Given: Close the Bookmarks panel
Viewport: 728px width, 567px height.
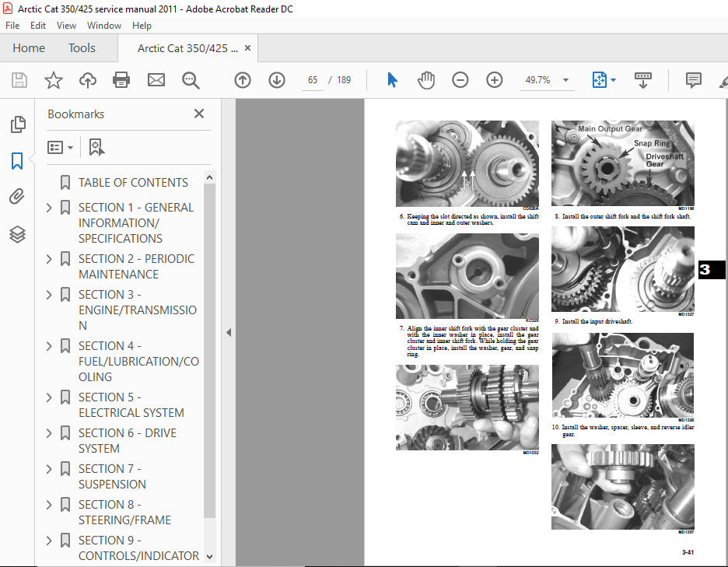Looking at the screenshot, I should coord(199,114).
